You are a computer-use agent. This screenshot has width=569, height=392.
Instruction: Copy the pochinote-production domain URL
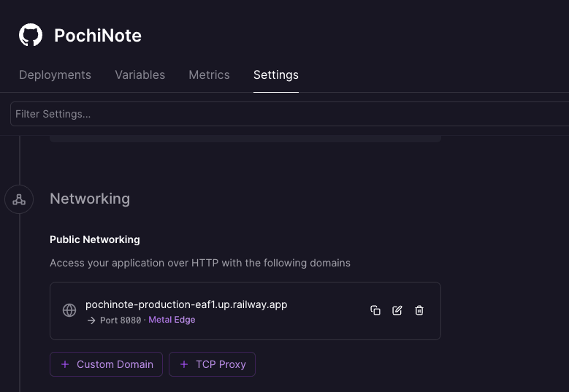tap(375, 310)
